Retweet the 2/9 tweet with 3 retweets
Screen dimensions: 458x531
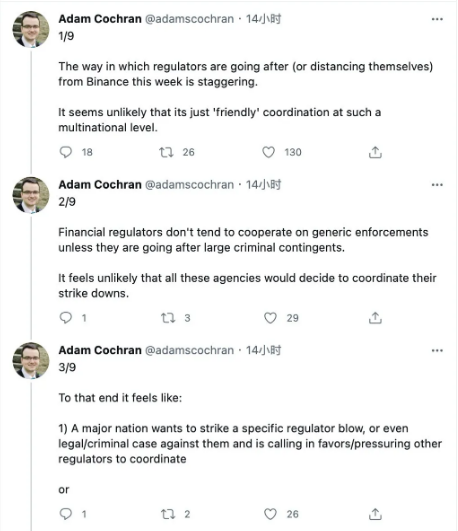[x=168, y=318]
